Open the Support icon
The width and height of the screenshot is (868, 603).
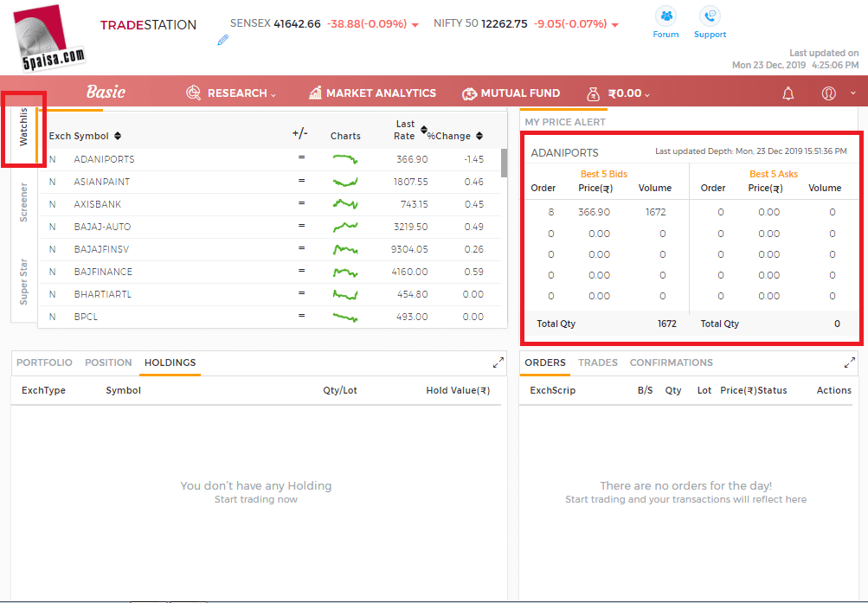(x=710, y=16)
